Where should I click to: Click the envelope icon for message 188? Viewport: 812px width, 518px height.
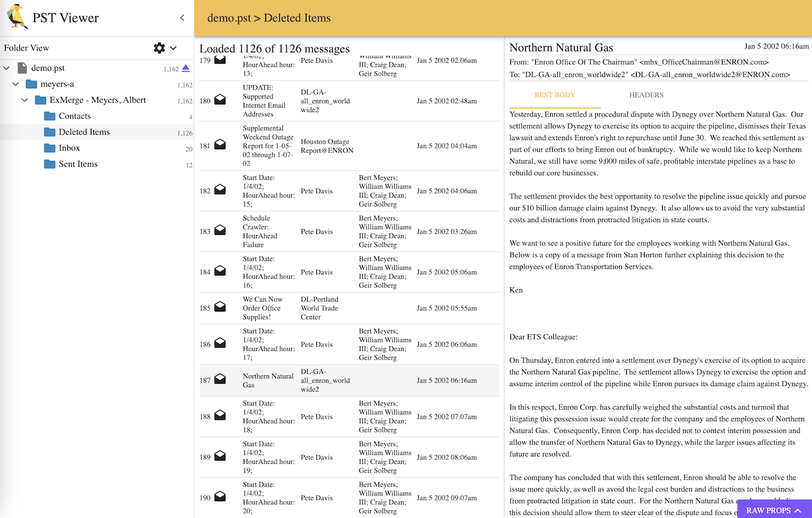[220, 417]
